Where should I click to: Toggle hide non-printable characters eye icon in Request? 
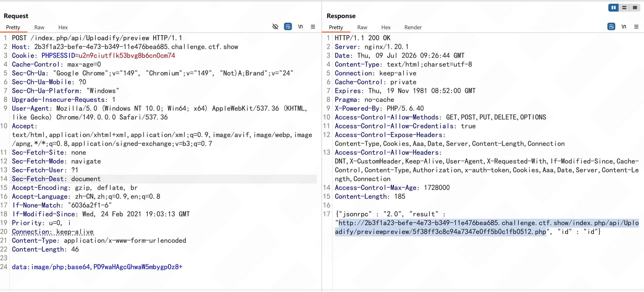point(275,26)
